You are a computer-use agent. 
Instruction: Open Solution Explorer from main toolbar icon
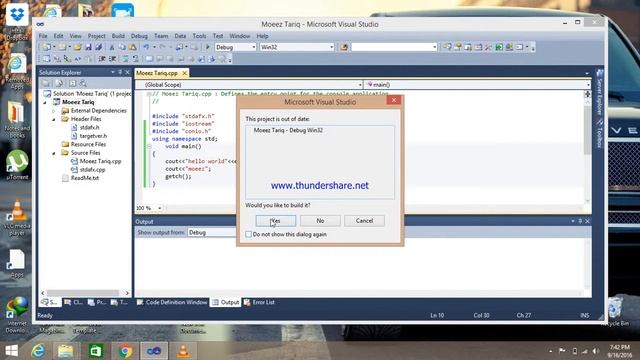click(x=447, y=47)
